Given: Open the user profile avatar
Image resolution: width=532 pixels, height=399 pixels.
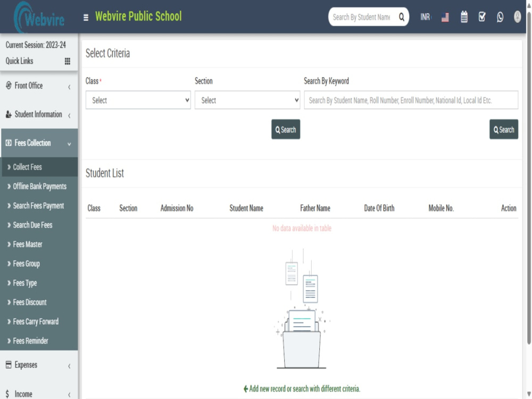Looking at the screenshot, I should pyautogui.click(x=517, y=16).
